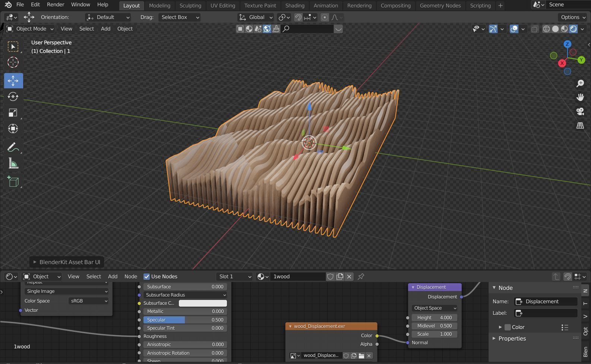Toggle snapping magnet in header

(x=298, y=17)
